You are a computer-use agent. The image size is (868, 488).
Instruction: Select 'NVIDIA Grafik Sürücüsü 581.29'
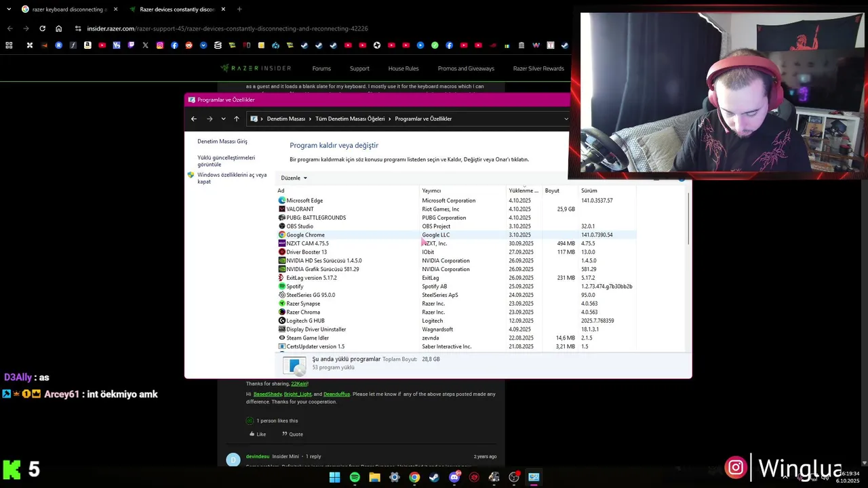456,269
